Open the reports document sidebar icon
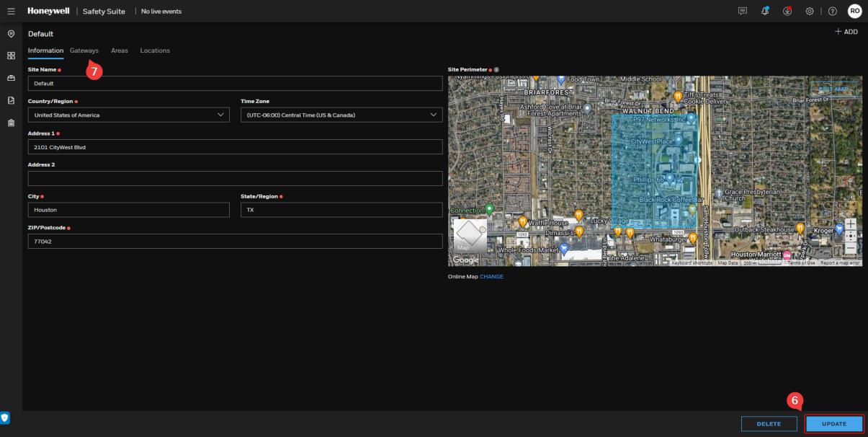The width and height of the screenshot is (868, 437). click(11, 100)
